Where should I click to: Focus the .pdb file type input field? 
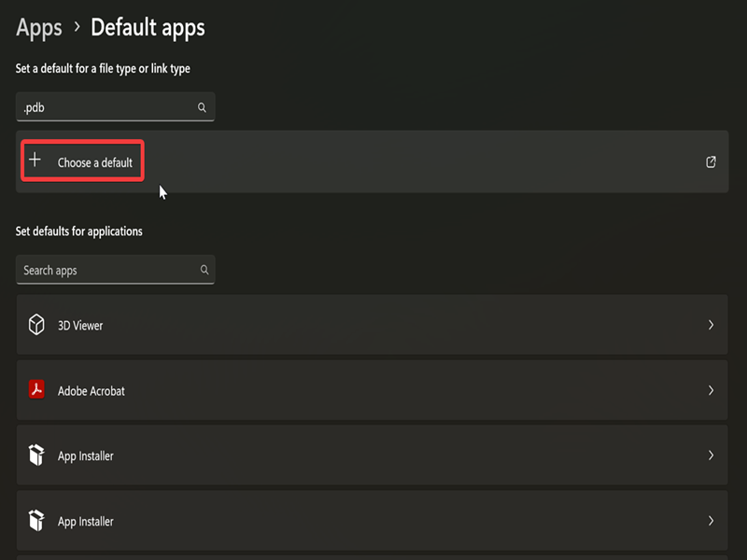pos(107,107)
